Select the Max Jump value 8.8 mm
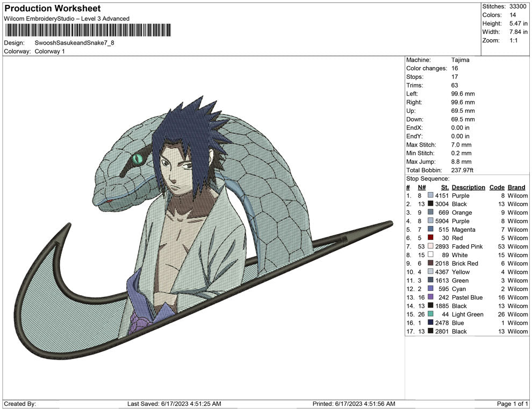 [x=462, y=162]
